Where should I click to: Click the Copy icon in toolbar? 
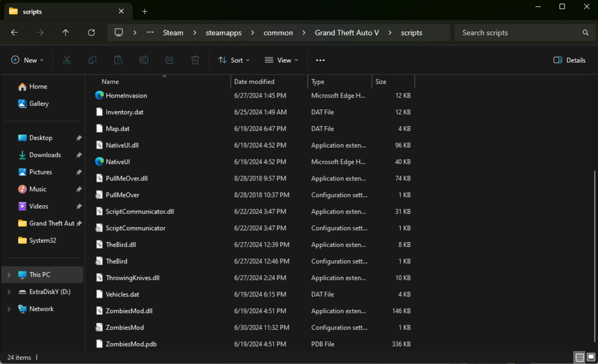coord(93,60)
